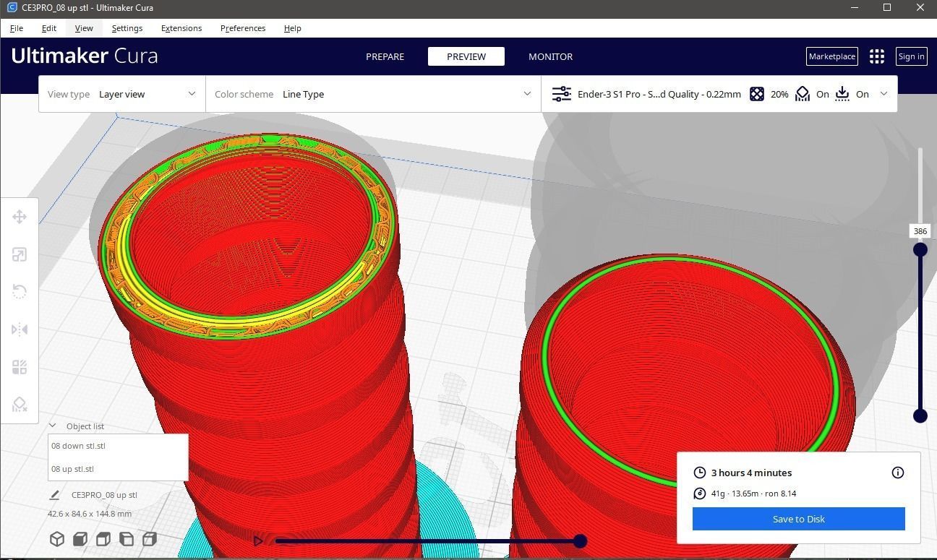Switch to front camera view
The height and width of the screenshot is (560, 937).
click(x=80, y=539)
